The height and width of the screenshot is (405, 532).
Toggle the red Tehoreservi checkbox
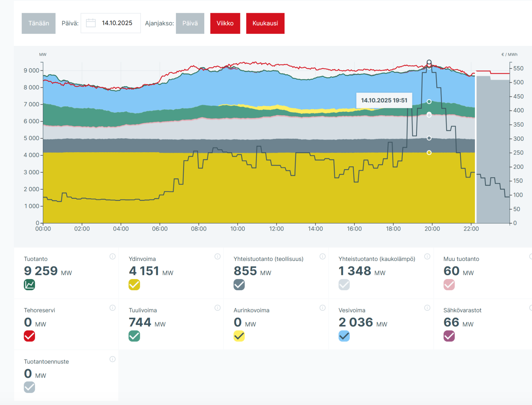coord(30,336)
